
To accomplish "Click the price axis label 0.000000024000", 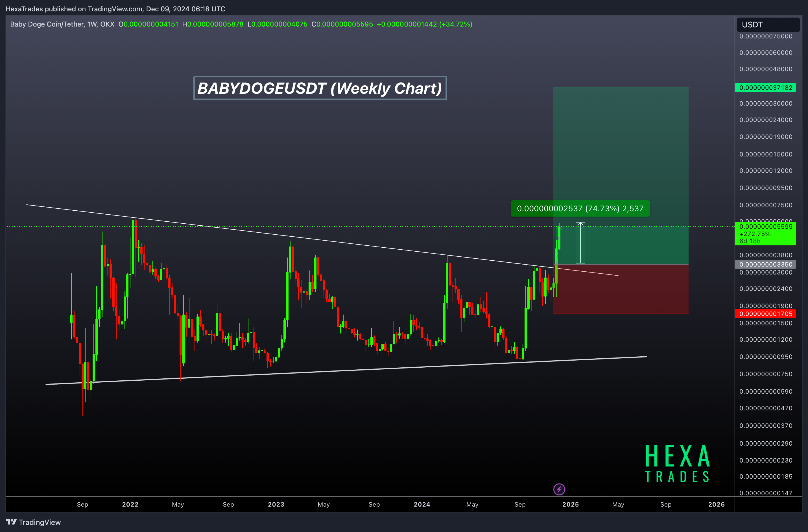I will click(x=766, y=120).
